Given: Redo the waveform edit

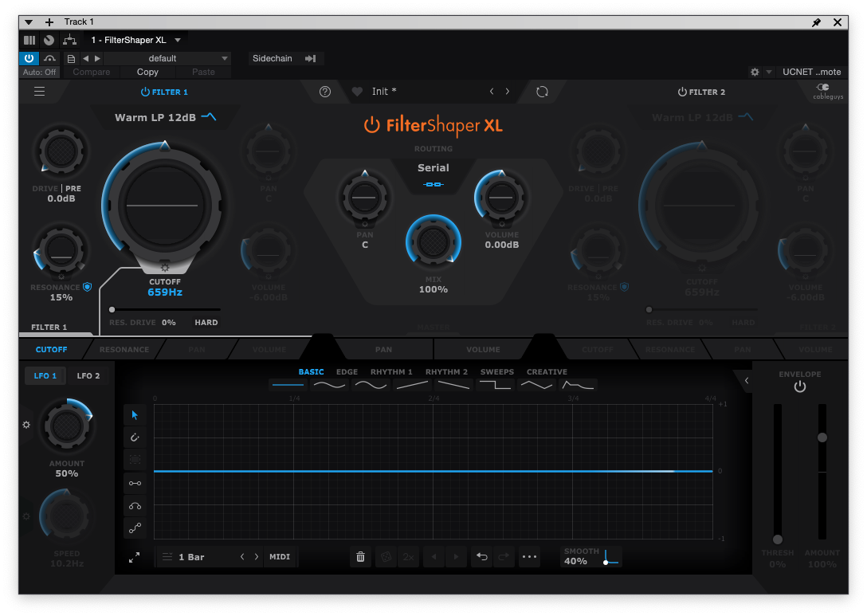Looking at the screenshot, I should tap(504, 557).
